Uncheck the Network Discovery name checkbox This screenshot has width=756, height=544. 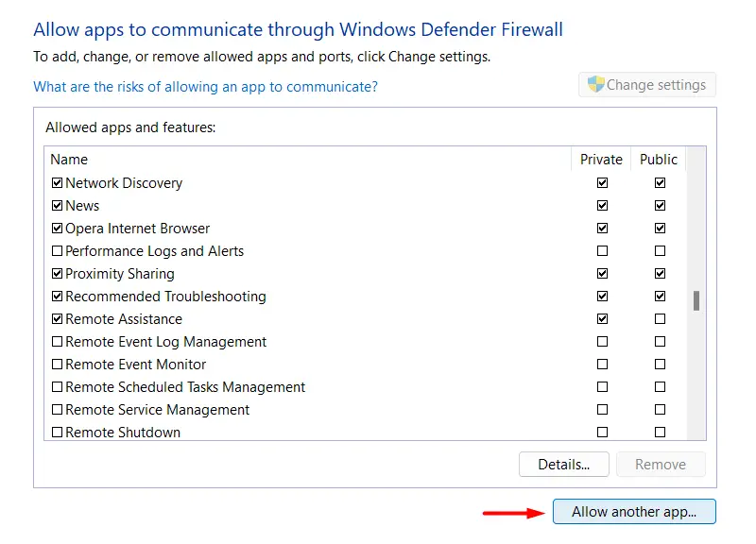tap(58, 183)
